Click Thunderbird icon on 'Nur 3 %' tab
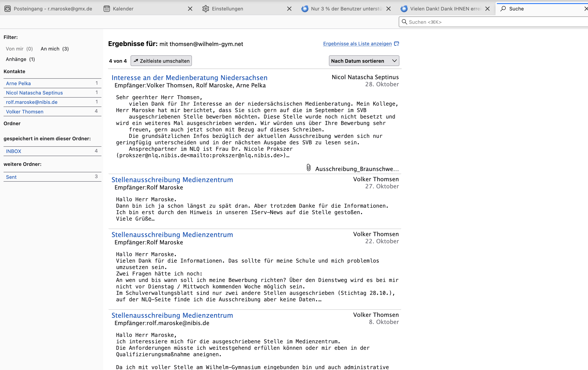588x370 pixels. [305, 9]
